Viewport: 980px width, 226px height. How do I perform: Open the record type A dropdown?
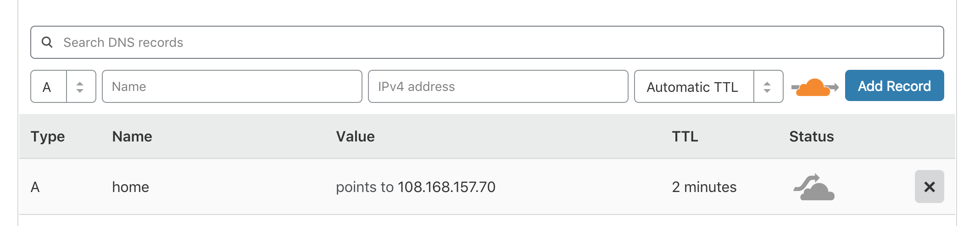(63, 86)
